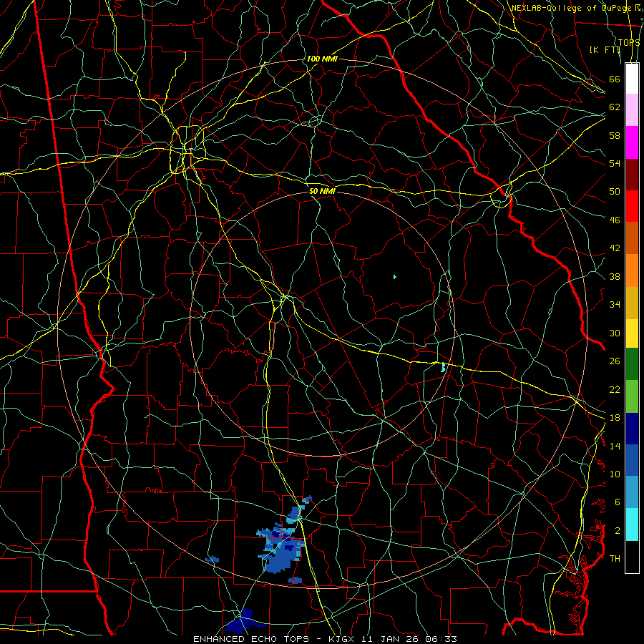The width and height of the screenshot is (644, 644).
Task: Select the mustard gold legend band
Action: [632, 303]
